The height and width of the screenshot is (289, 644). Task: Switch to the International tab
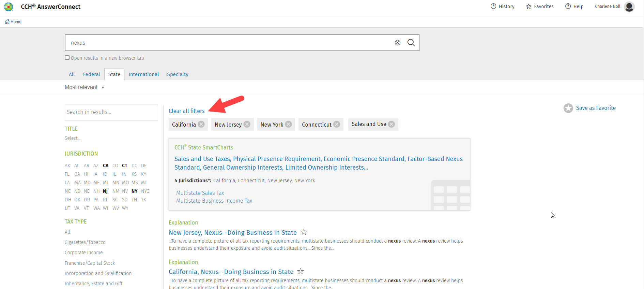144,74
